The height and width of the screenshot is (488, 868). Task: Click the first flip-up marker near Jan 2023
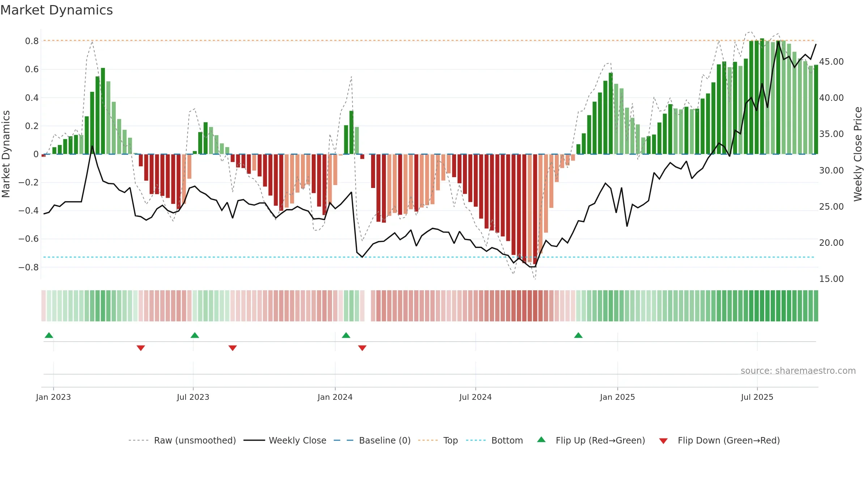pyautogui.click(x=49, y=335)
